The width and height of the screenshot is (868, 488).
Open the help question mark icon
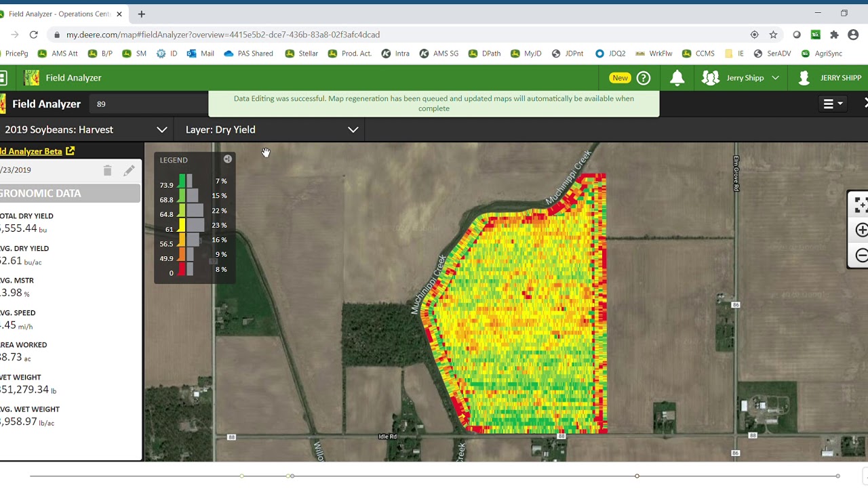click(644, 78)
